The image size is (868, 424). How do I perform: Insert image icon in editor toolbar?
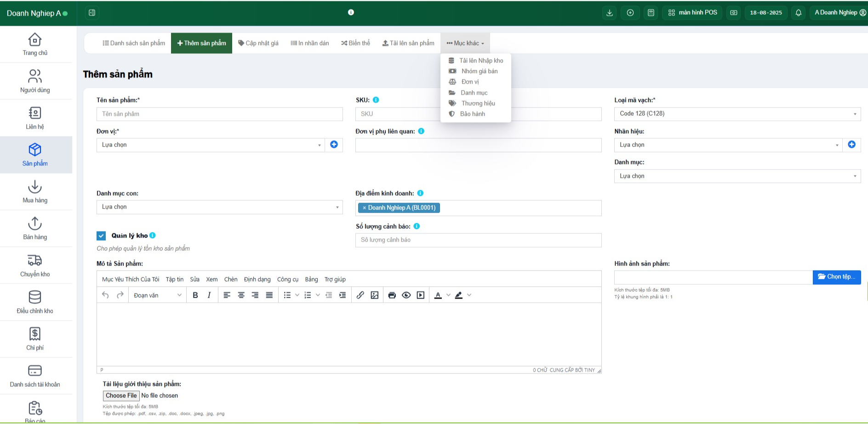click(375, 295)
